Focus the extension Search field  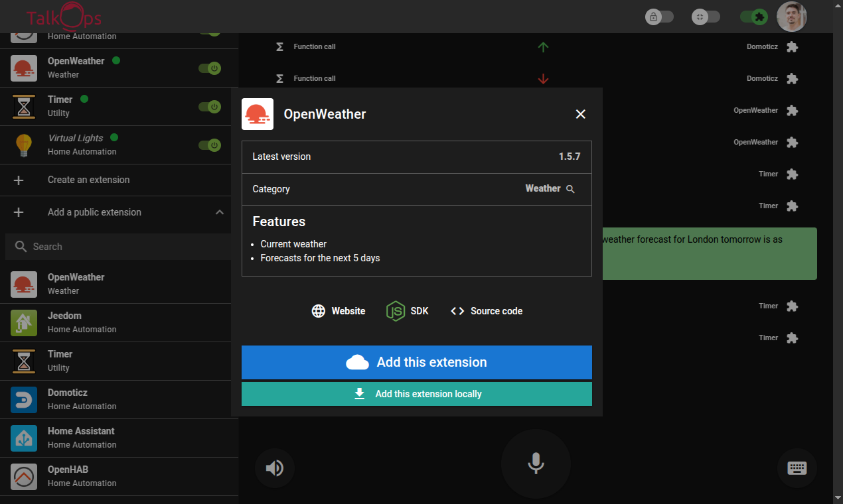(118, 246)
